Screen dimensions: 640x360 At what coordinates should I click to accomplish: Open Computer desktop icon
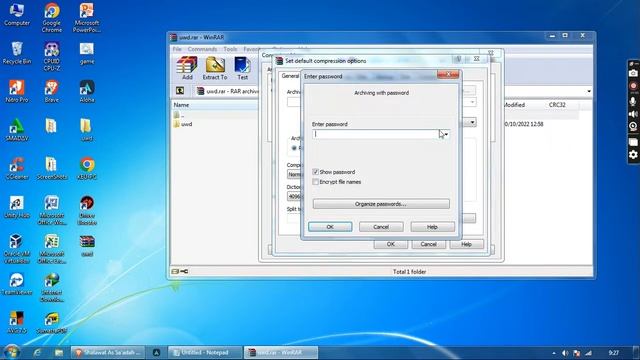click(x=17, y=15)
